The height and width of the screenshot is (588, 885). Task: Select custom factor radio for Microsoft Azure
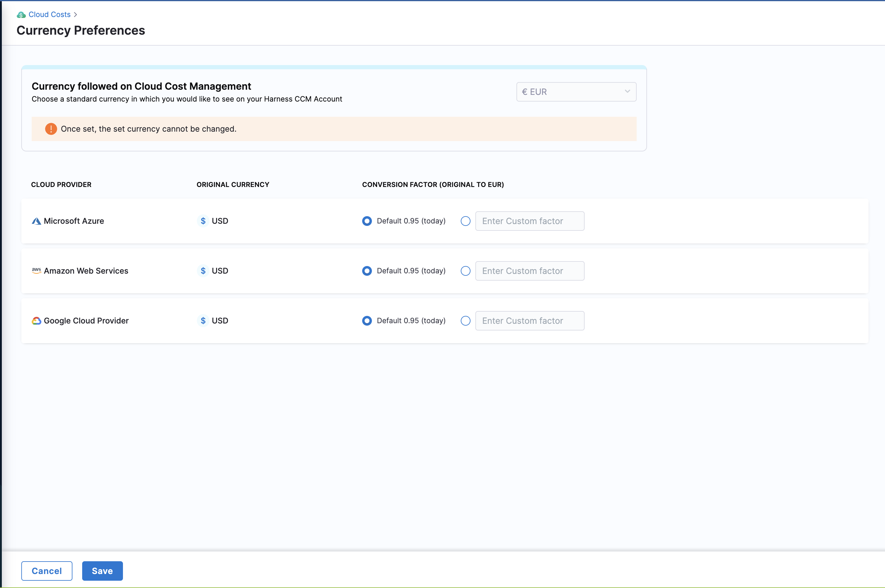click(465, 221)
